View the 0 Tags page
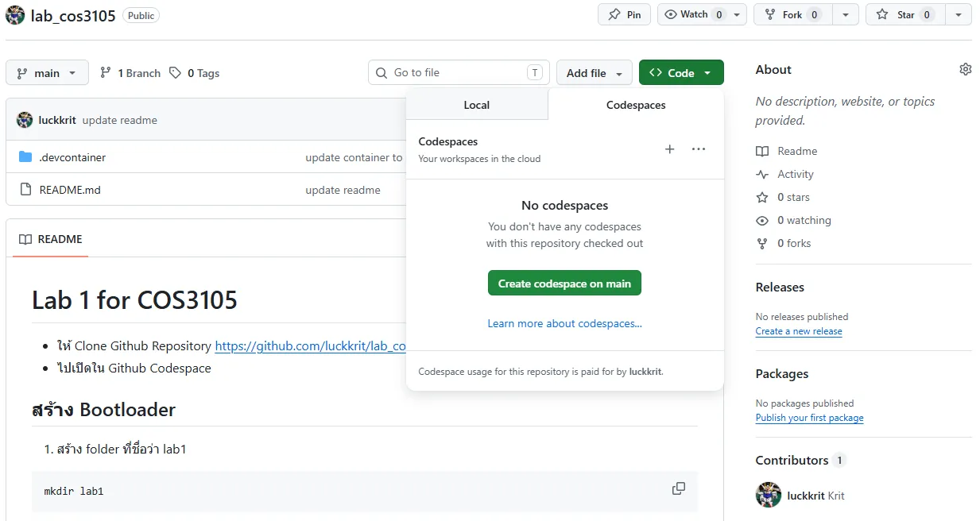 [195, 73]
